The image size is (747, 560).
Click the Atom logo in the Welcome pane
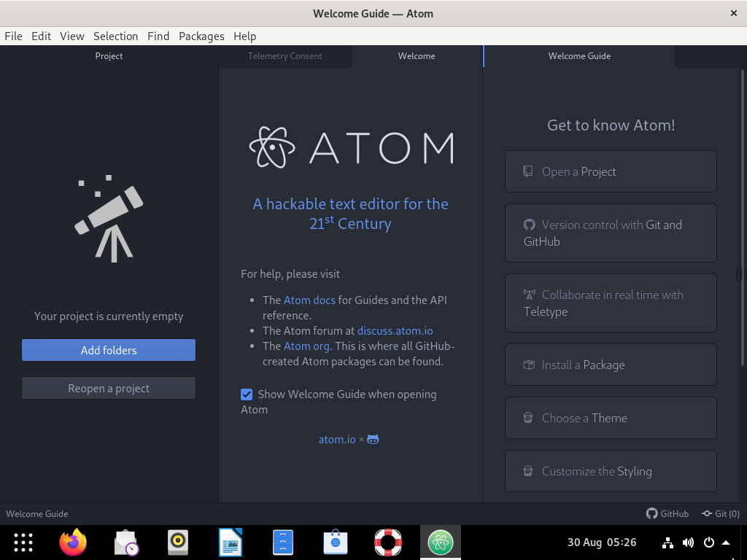[x=351, y=147]
